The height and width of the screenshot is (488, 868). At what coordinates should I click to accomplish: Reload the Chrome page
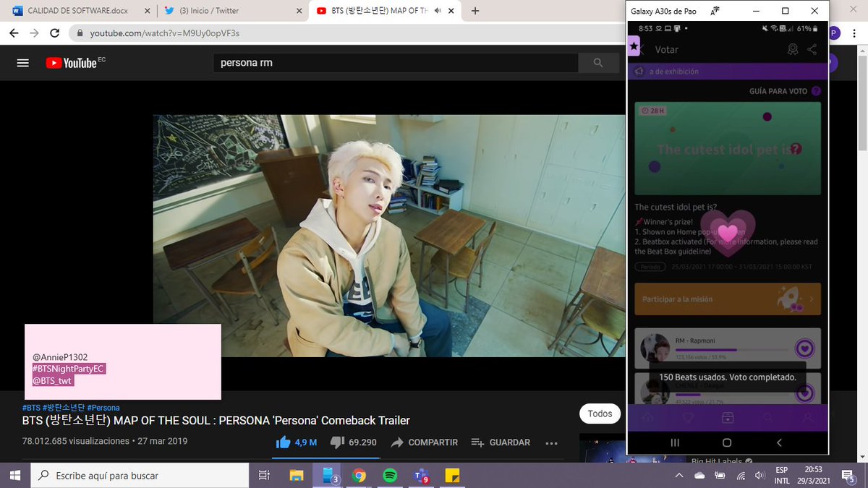(x=55, y=33)
